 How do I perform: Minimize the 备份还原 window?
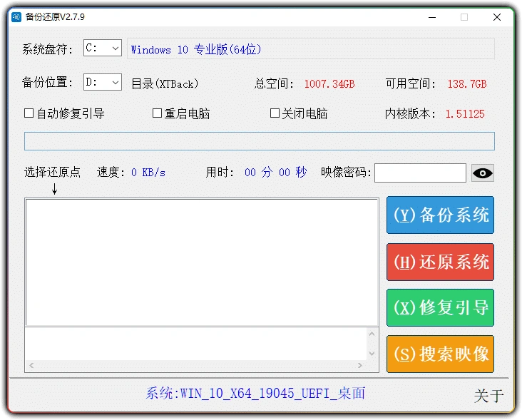[432, 17]
